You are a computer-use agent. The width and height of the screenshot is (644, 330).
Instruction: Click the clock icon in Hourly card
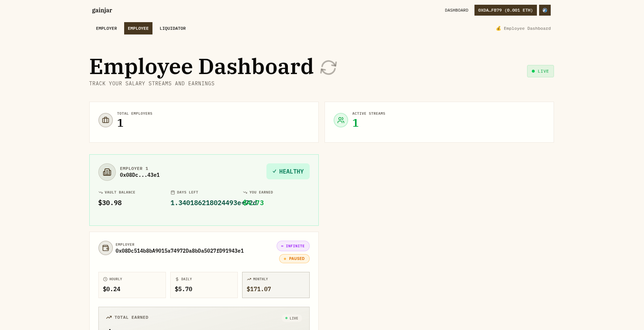[105, 279]
